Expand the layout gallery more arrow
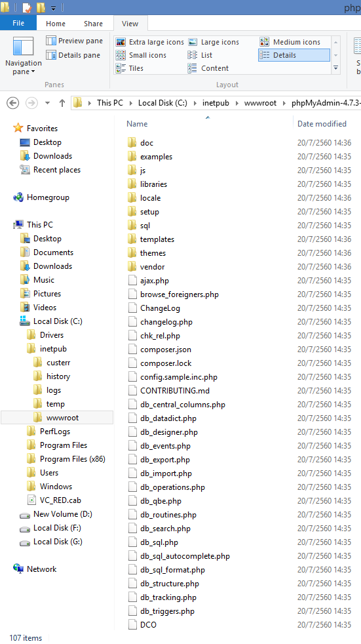This screenshot has width=361, height=644. click(335, 68)
